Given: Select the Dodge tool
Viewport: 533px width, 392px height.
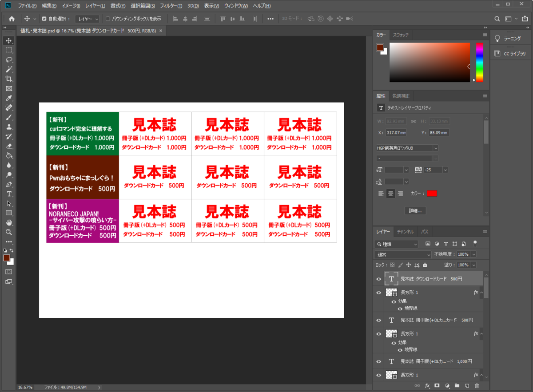Looking at the screenshot, I should point(9,175).
